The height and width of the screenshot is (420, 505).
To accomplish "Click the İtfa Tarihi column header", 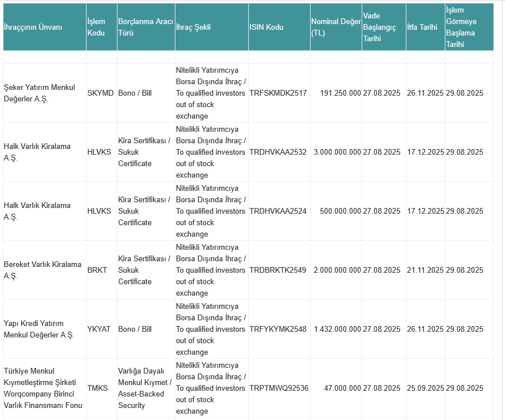I will 422,27.
